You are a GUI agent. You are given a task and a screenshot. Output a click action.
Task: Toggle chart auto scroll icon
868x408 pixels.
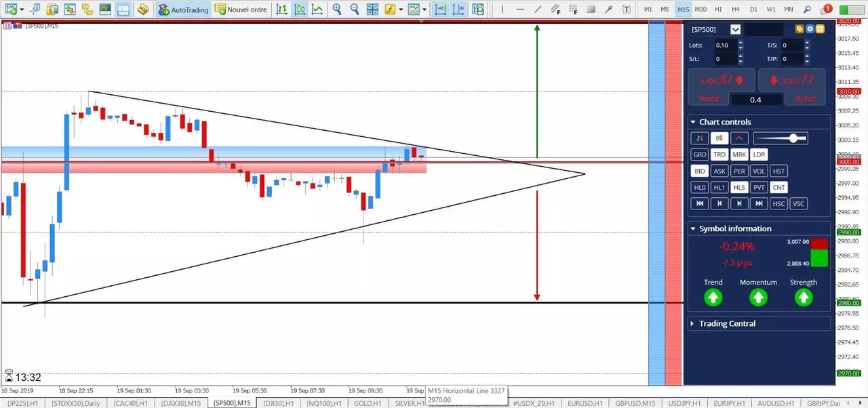tap(441, 9)
